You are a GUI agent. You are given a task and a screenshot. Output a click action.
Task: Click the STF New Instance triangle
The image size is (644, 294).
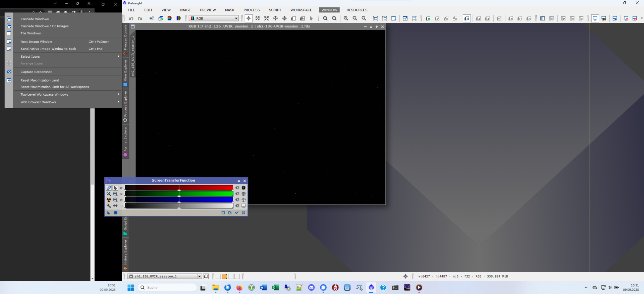[109, 213]
